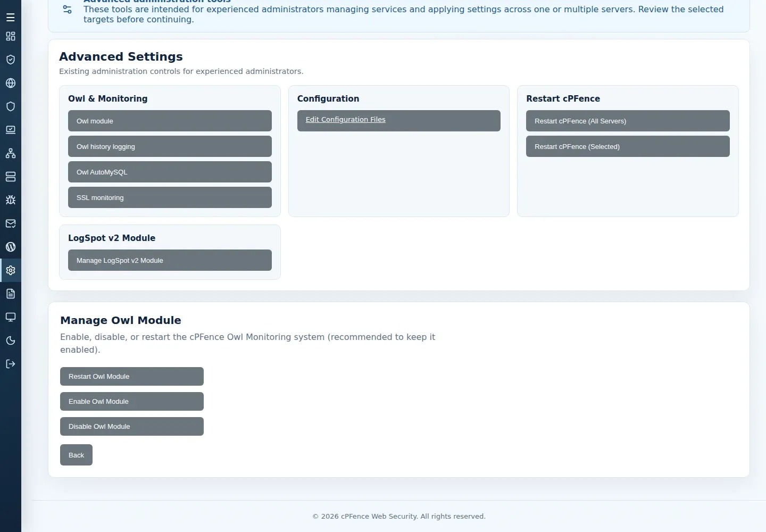Open the bug icon in sidebar
Screen dimensions: 766x532
[x=11, y=200]
